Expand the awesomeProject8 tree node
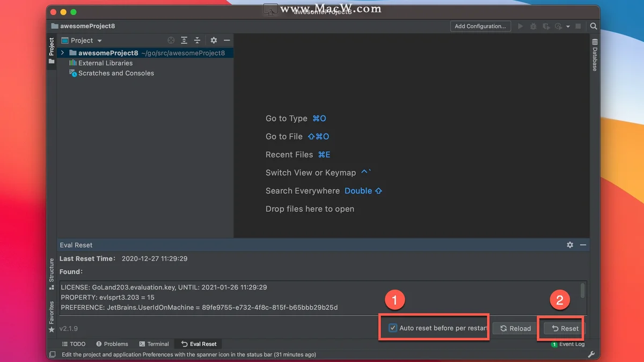 (x=63, y=53)
